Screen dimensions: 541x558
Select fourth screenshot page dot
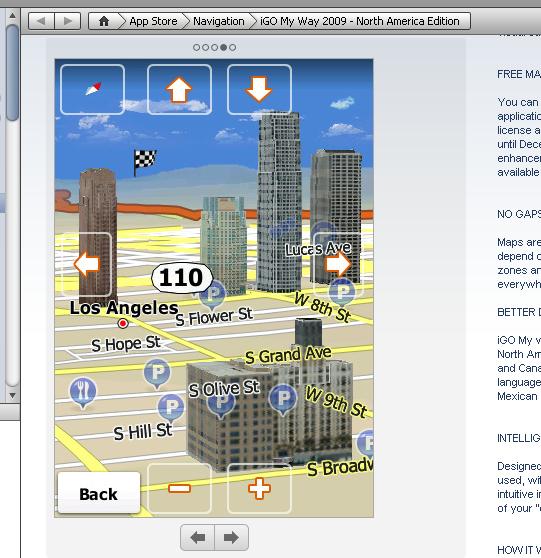tap(224, 47)
